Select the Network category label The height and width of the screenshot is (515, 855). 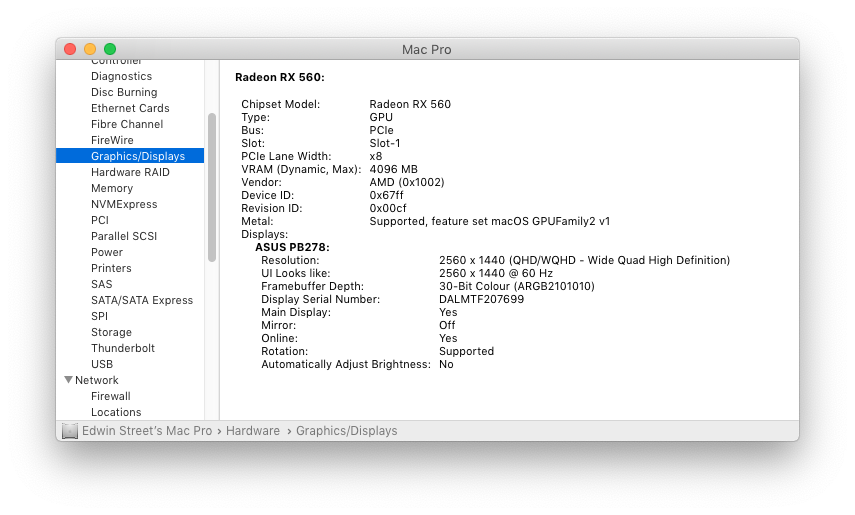point(97,380)
